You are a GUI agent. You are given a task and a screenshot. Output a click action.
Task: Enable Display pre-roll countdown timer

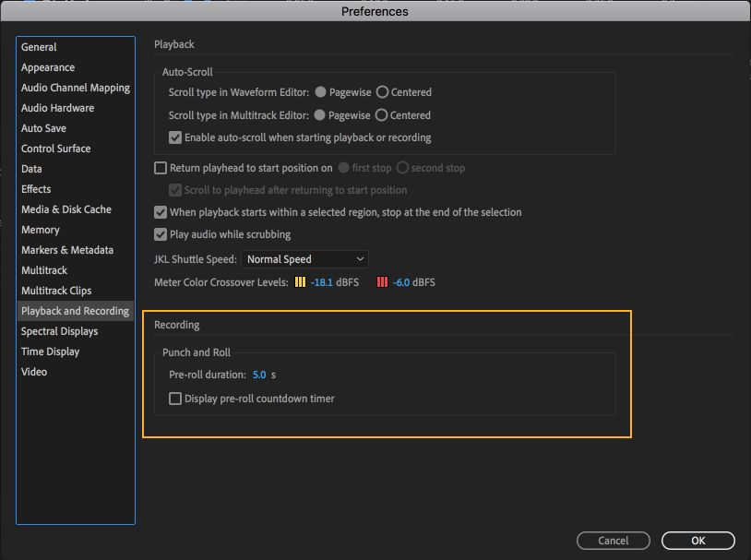tap(174, 398)
